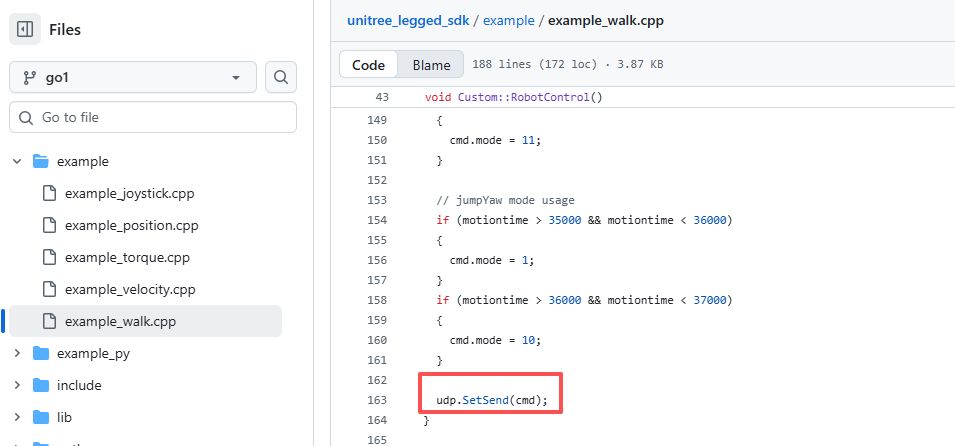
Task: Open the go1 branch selector dropdown
Action: coord(133,77)
